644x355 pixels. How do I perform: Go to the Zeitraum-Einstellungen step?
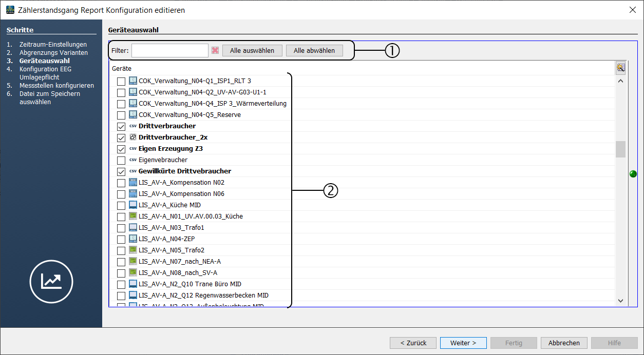(53, 45)
